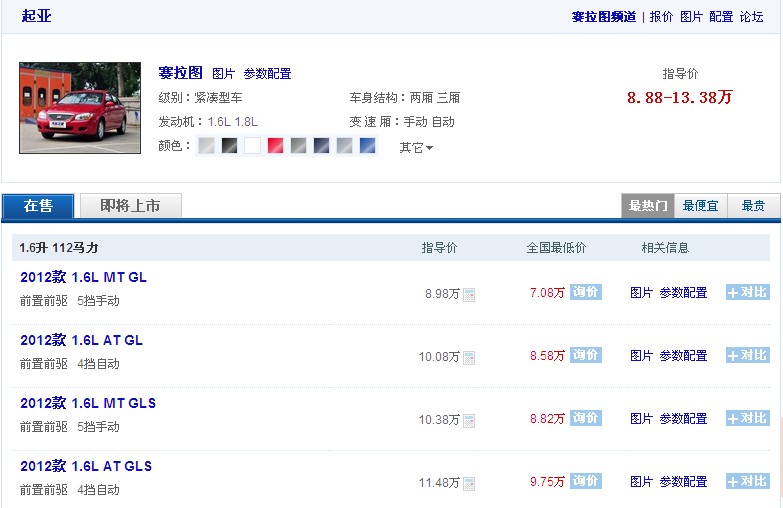Click 询价 button beside 8.58万
This screenshot has height=508, width=783.
pos(585,355)
